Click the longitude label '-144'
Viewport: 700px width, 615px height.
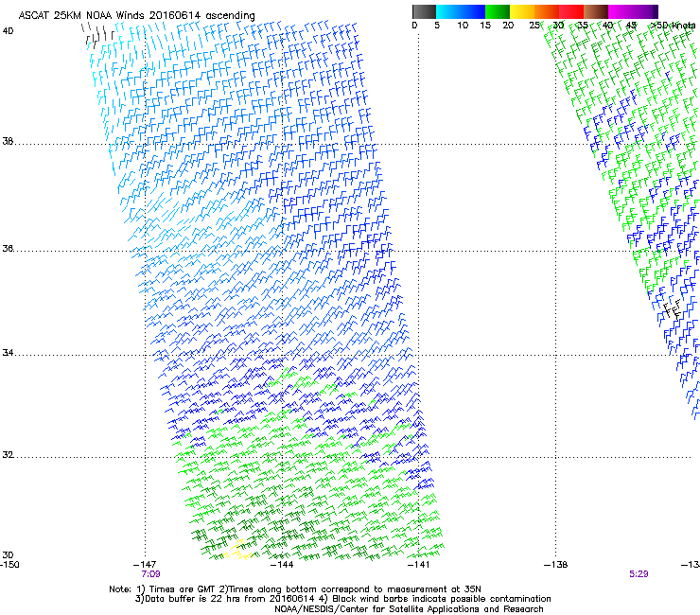pos(282,565)
